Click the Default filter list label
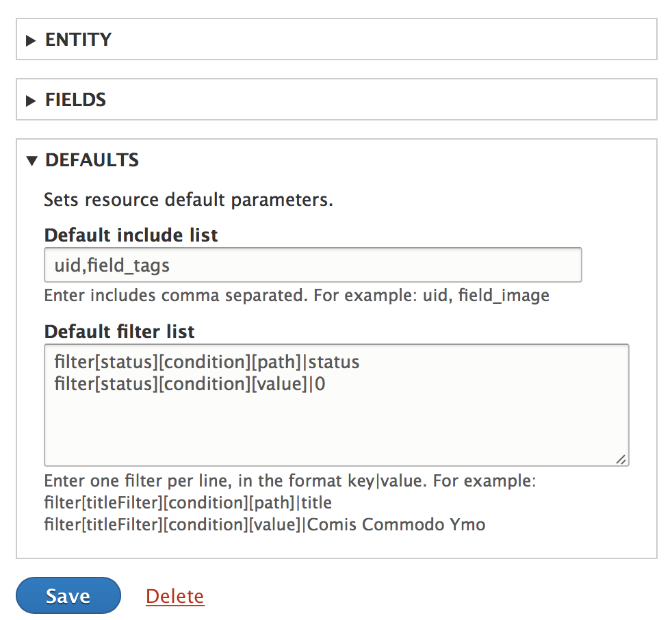 click(120, 331)
